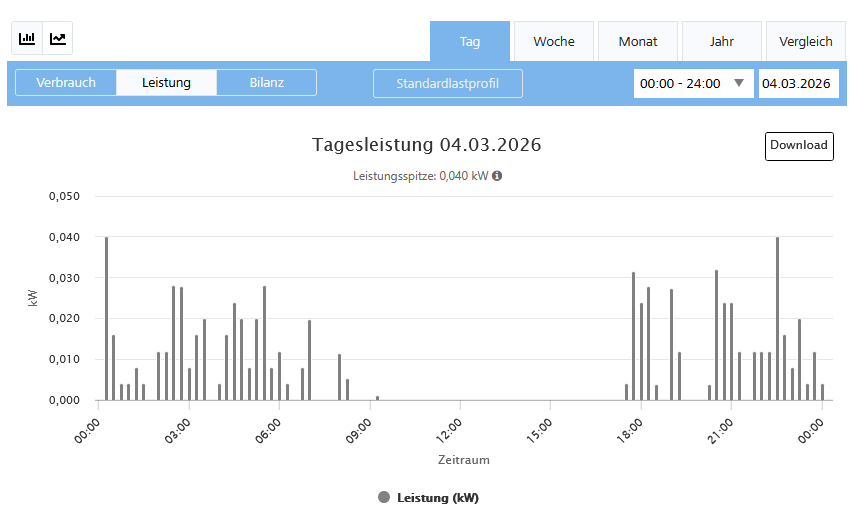Click the Download button

point(799,146)
